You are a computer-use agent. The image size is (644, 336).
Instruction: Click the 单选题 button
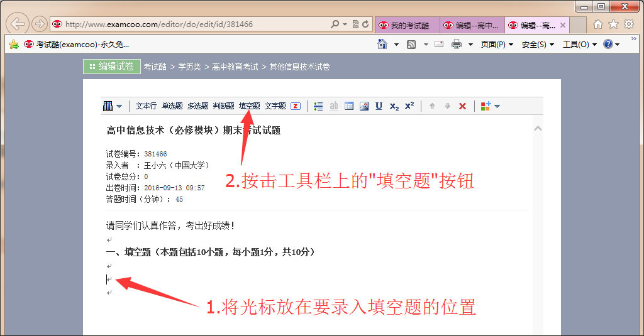[x=172, y=106]
